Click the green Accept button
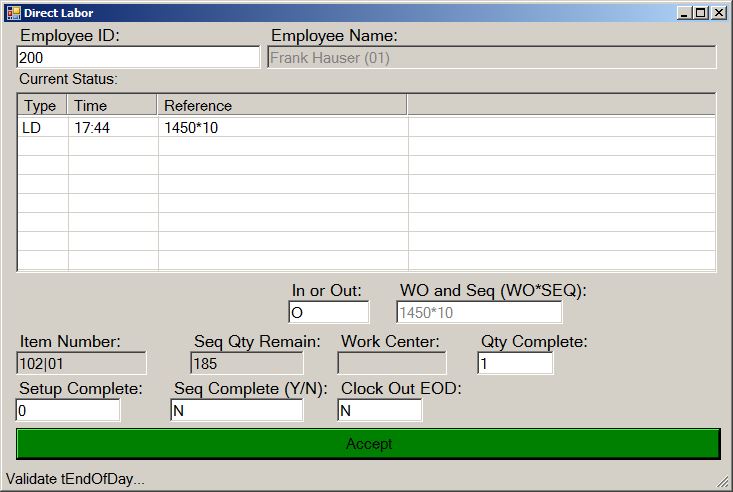Image resolution: width=733 pixels, height=492 pixels. [x=368, y=444]
